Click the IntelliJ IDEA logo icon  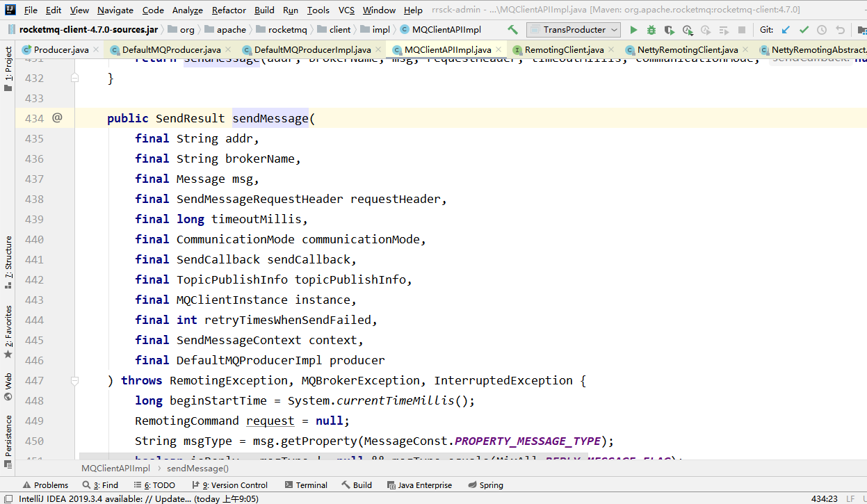click(x=10, y=10)
